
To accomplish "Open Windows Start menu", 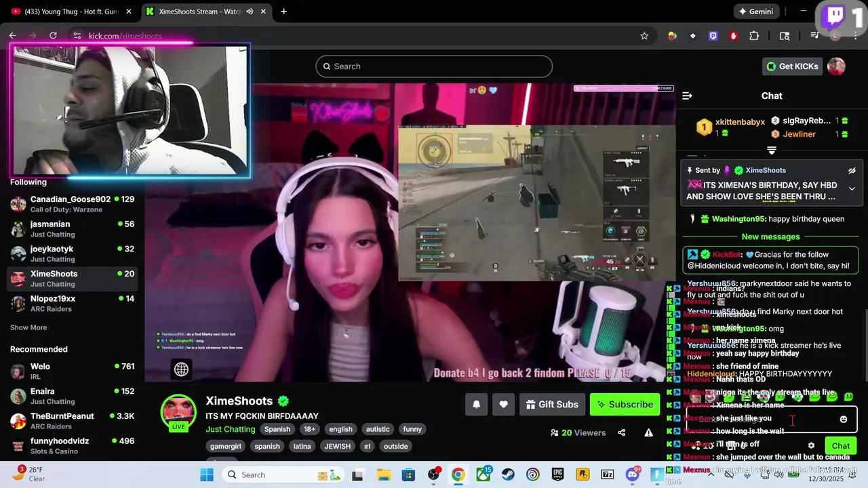I will pos(207,474).
